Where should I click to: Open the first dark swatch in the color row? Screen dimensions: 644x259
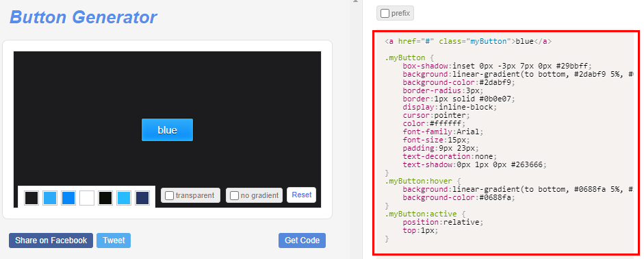click(31, 198)
